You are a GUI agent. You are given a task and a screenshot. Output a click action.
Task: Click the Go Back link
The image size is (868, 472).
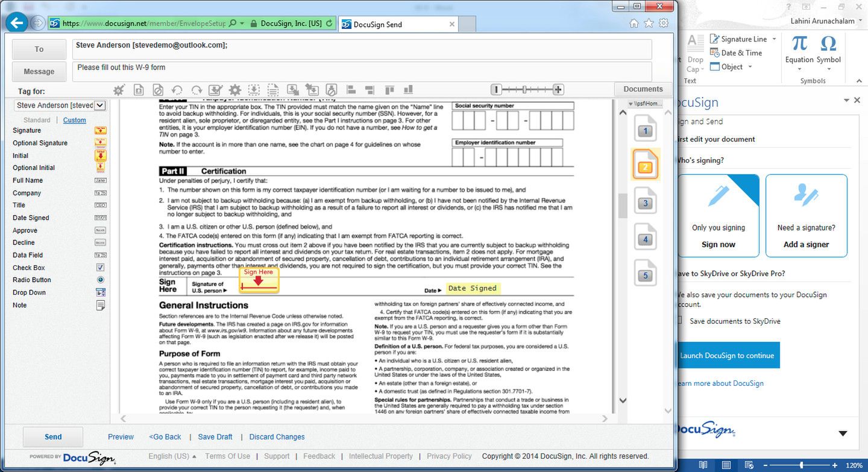tap(165, 437)
